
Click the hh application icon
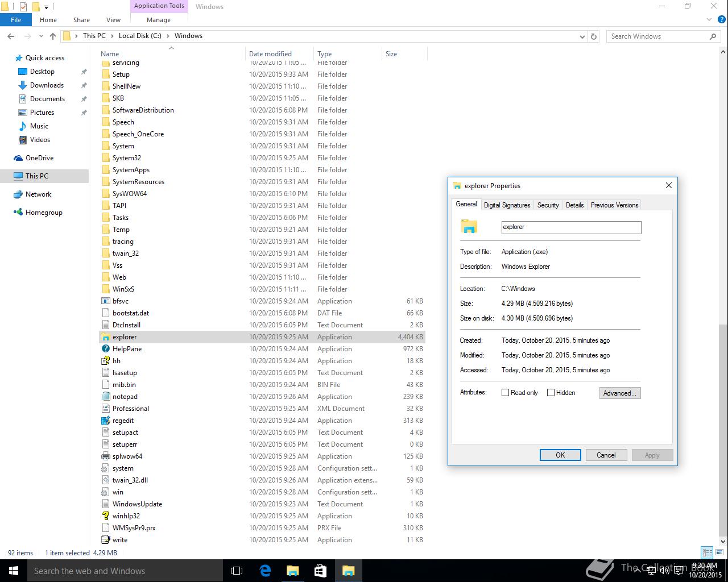coord(105,361)
